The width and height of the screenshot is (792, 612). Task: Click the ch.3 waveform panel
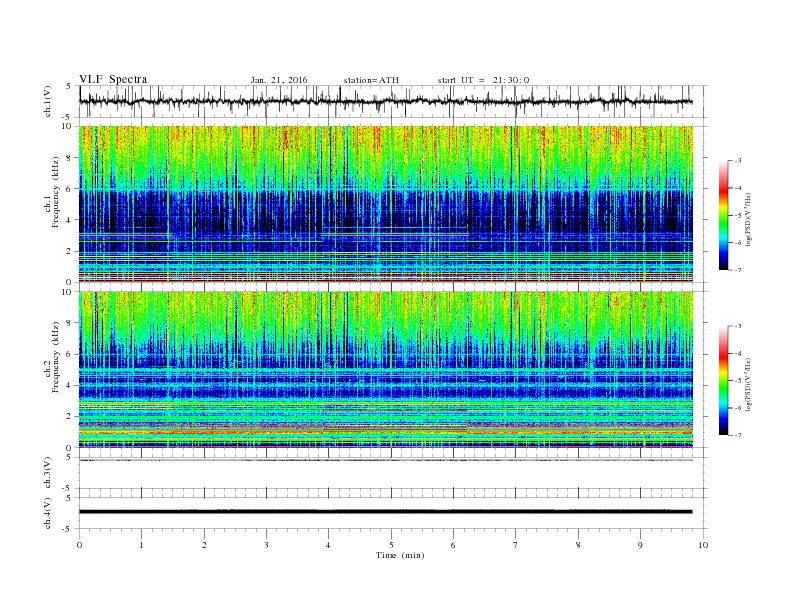pyautogui.click(x=393, y=473)
